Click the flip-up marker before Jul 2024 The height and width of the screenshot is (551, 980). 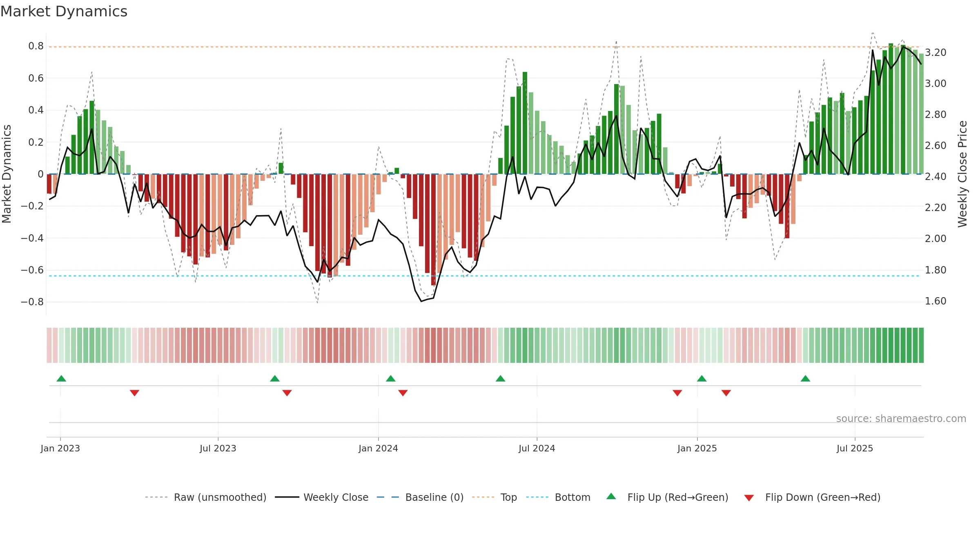(x=501, y=378)
